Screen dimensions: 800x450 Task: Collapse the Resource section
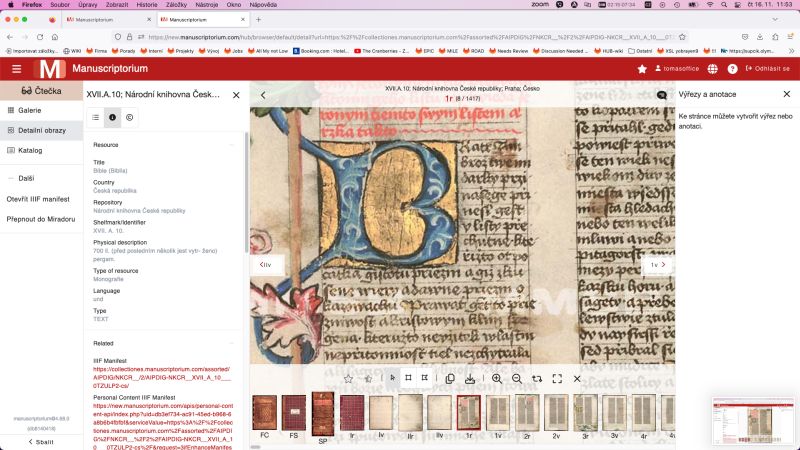pyautogui.click(x=233, y=145)
